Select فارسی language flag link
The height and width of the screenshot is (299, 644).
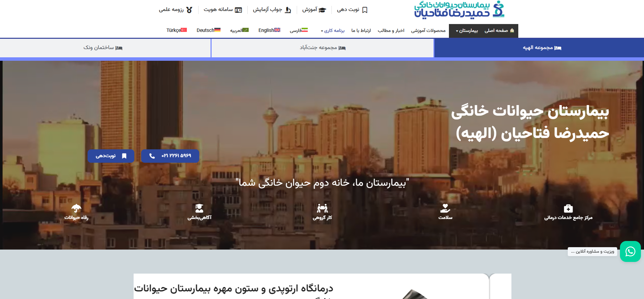[299, 30]
